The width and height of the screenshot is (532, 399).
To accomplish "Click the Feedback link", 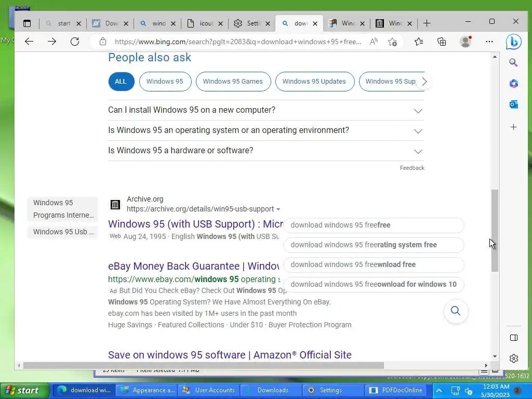I will [x=412, y=168].
